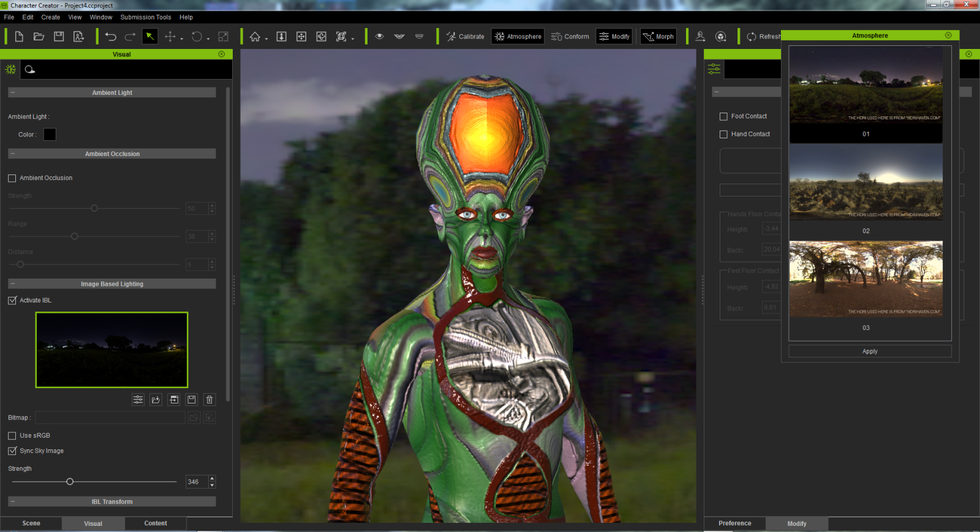Open the Create menu

(x=51, y=17)
